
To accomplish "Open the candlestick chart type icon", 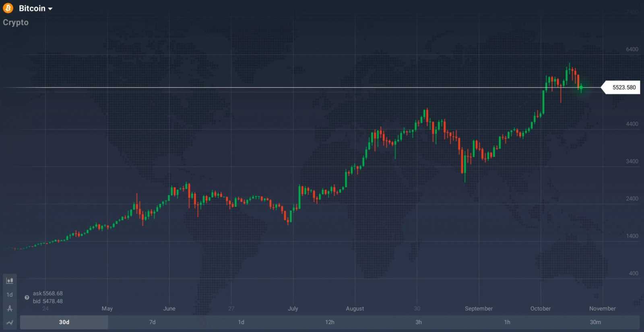I will click(10, 281).
